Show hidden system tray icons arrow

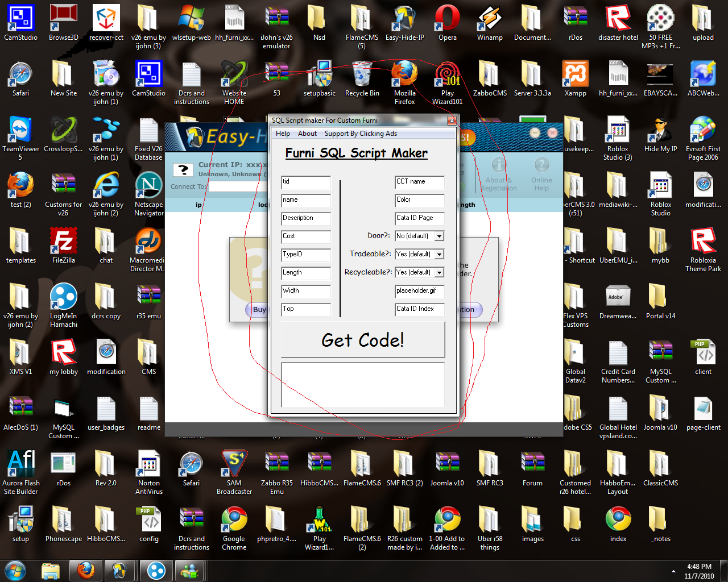click(x=673, y=571)
